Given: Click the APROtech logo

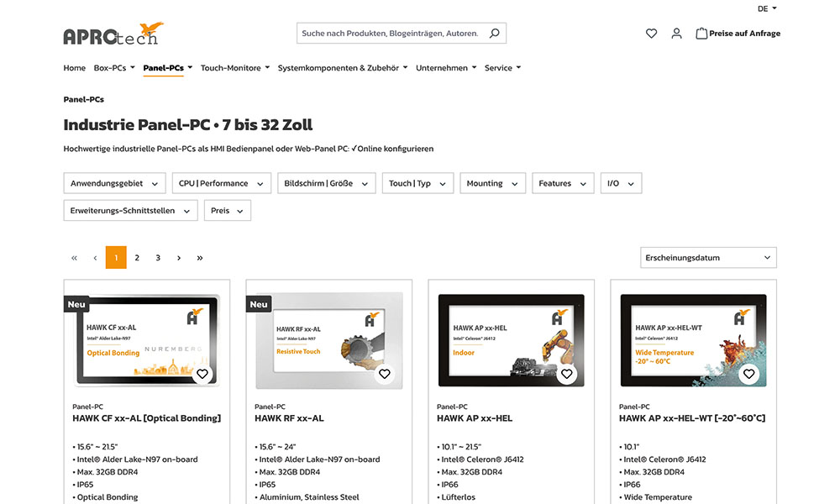Looking at the screenshot, I should 112,34.
